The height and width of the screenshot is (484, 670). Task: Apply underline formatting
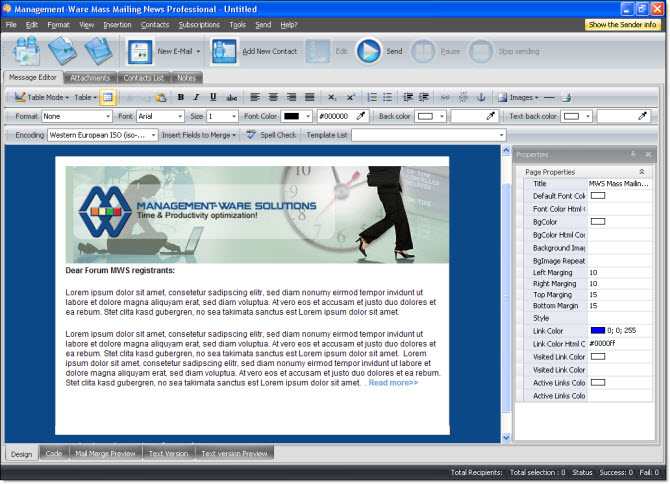[213, 97]
